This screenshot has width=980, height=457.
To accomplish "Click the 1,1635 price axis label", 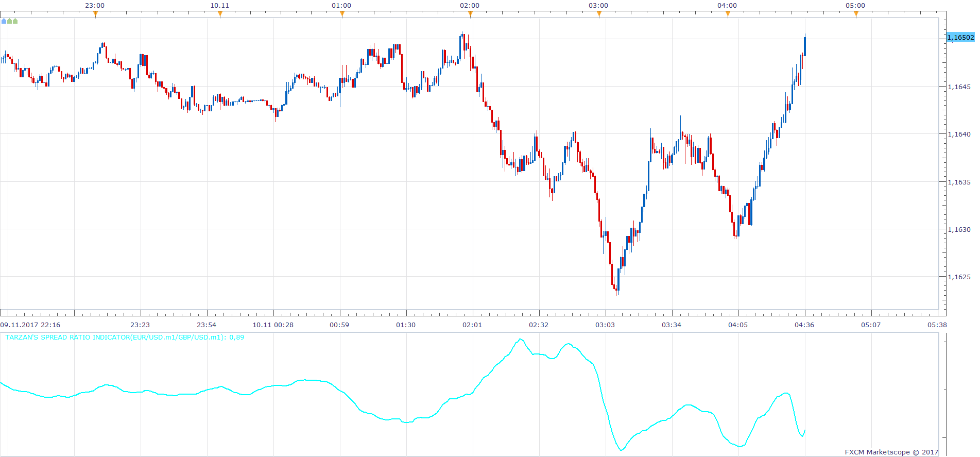I will (x=959, y=182).
